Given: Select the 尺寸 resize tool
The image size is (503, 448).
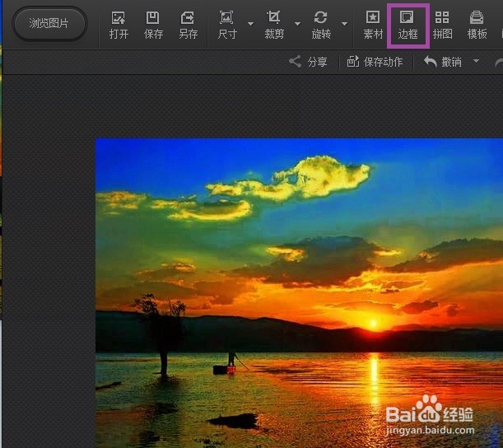Looking at the screenshot, I should (x=226, y=25).
